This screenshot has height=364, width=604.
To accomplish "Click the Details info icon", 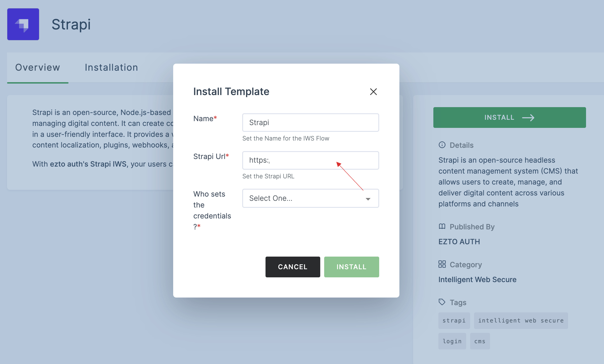I will pos(442,145).
